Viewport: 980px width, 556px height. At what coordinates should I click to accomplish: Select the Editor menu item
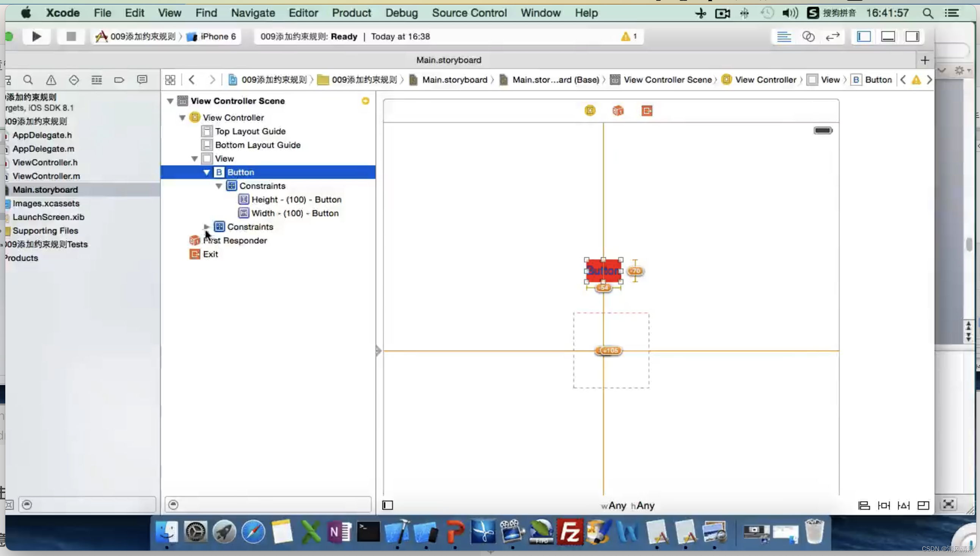click(303, 13)
